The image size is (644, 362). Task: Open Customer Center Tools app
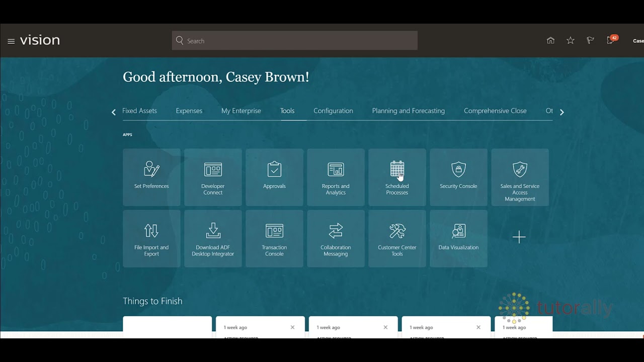click(397, 238)
